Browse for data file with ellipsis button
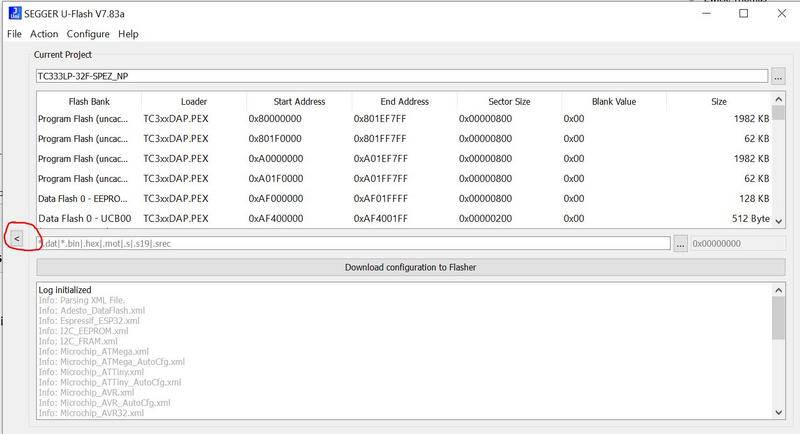The image size is (800, 434). (x=681, y=243)
